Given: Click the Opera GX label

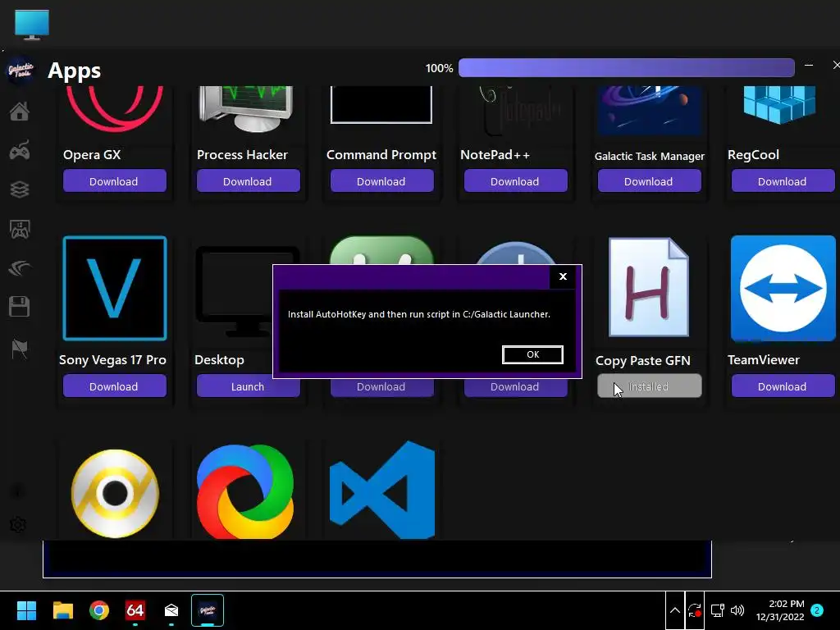Looking at the screenshot, I should (x=92, y=155).
